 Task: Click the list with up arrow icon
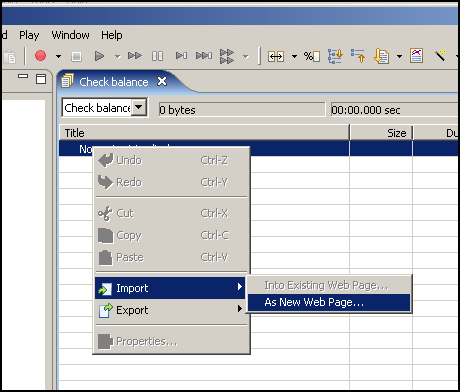point(358,56)
